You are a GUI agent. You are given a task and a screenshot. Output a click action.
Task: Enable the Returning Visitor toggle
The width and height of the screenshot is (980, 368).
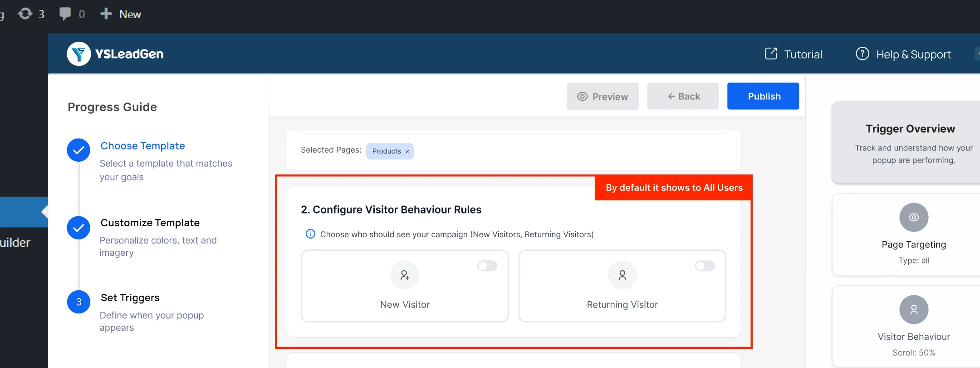click(705, 266)
